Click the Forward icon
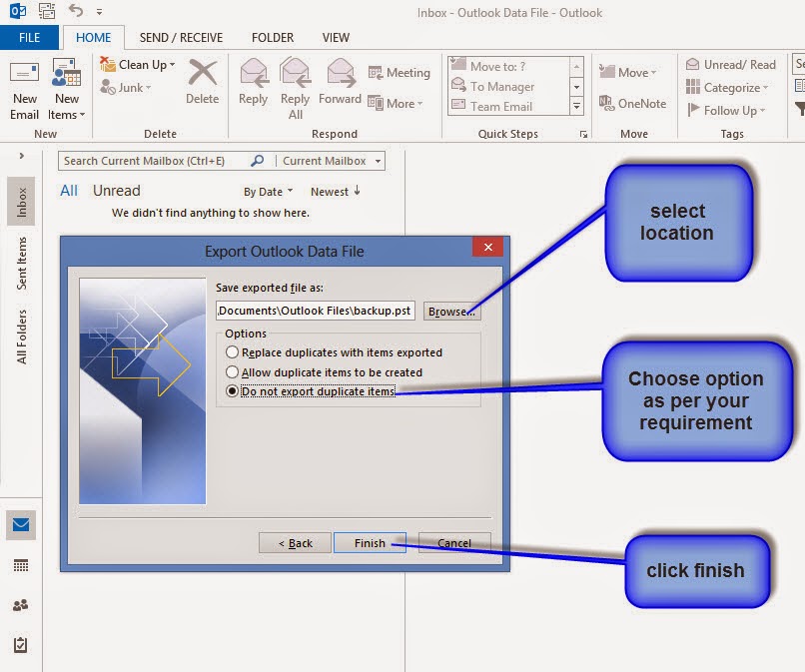Image resolution: width=805 pixels, height=672 pixels. (341, 73)
